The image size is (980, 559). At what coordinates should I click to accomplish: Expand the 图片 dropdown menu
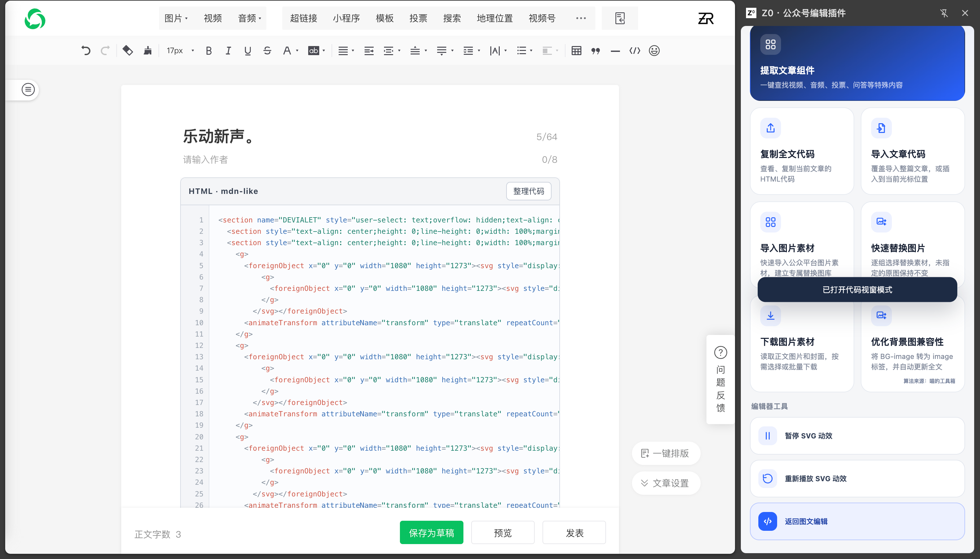pyautogui.click(x=176, y=18)
